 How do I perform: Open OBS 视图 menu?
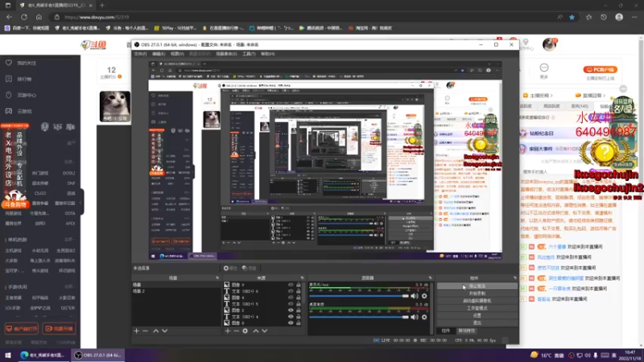pos(177,54)
